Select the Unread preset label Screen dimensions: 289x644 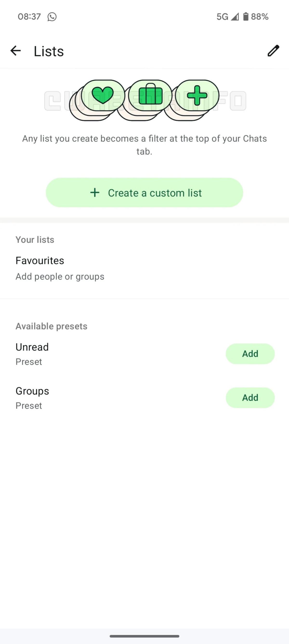(x=32, y=347)
